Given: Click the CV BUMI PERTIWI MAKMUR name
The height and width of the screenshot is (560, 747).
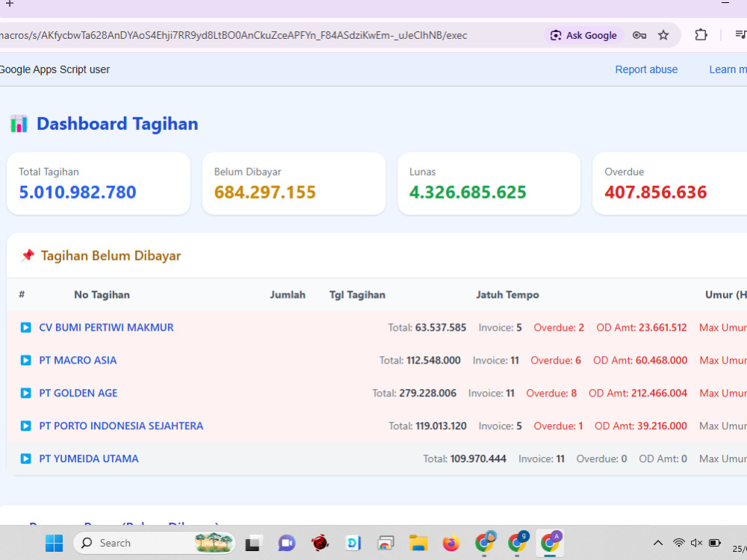Looking at the screenshot, I should click(106, 328).
